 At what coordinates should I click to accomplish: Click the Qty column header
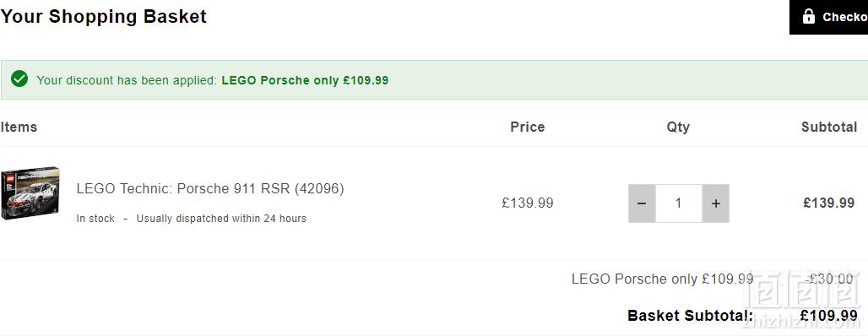(678, 127)
